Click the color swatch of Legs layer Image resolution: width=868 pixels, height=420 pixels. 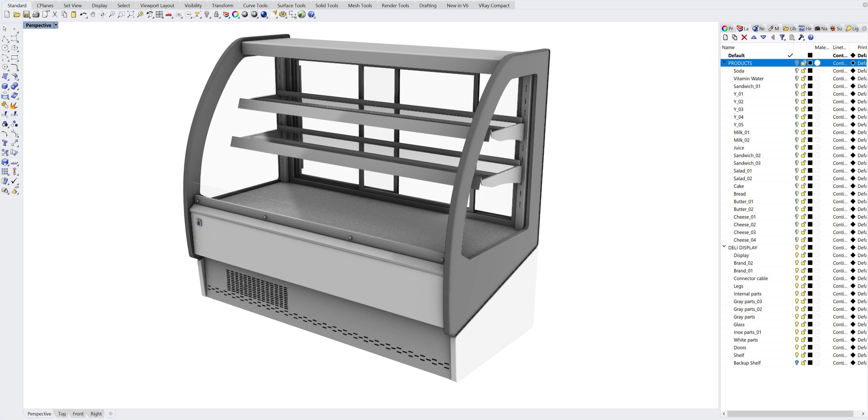coord(810,286)
